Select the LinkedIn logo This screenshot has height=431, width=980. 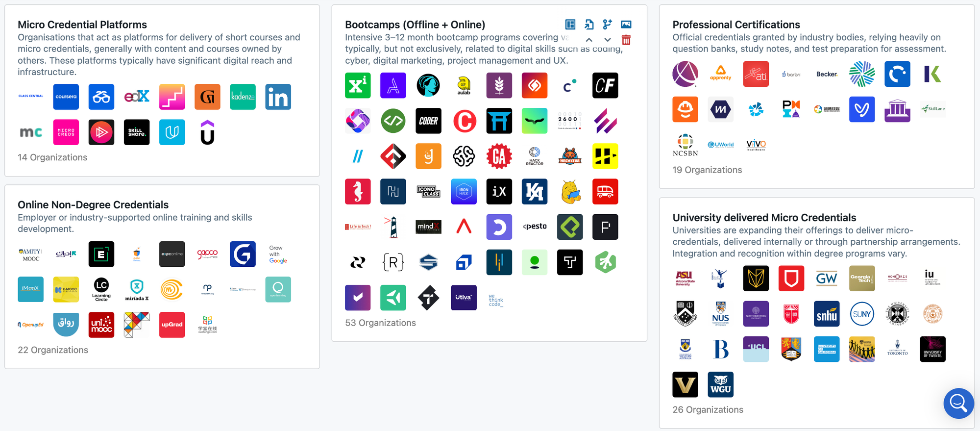pos(278,97)
